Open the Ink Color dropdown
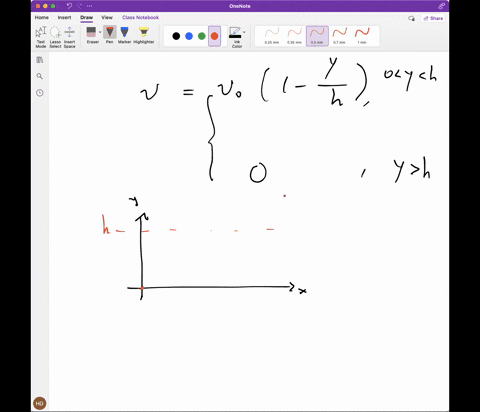 [237, 37]
